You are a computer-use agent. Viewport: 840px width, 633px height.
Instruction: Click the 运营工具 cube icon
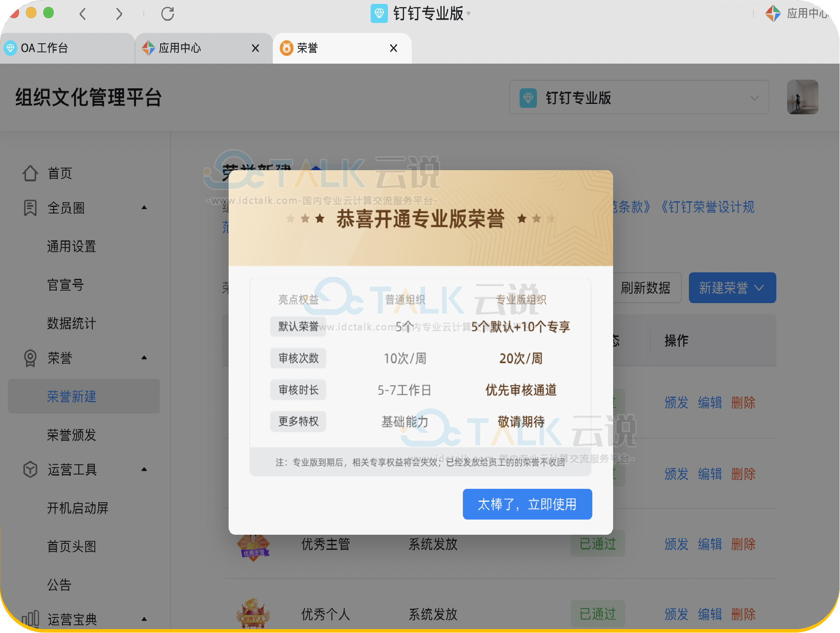(x=30, y=469)
